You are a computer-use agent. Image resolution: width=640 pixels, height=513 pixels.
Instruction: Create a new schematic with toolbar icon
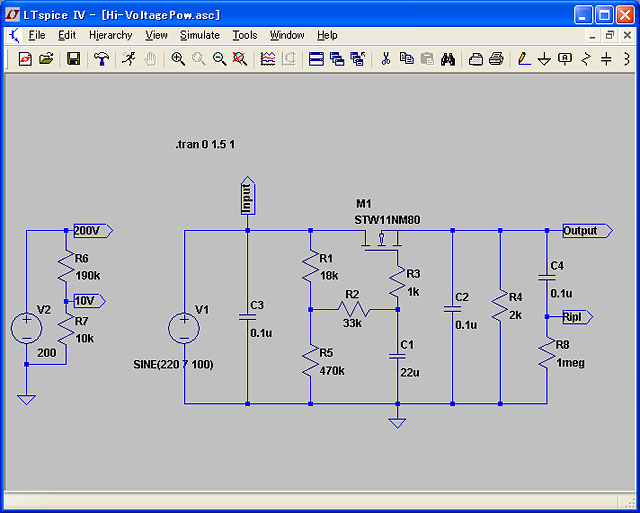[25, 60]
